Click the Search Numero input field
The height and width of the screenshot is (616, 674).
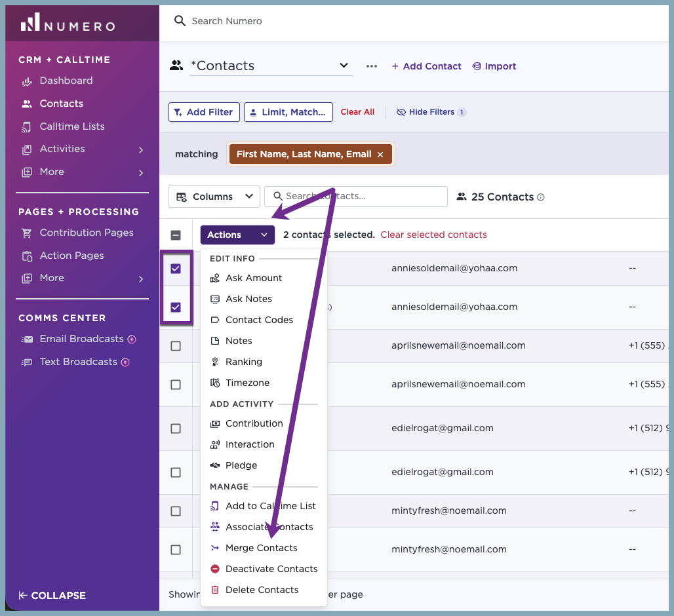pyautogui.click(x=227, y=21)
